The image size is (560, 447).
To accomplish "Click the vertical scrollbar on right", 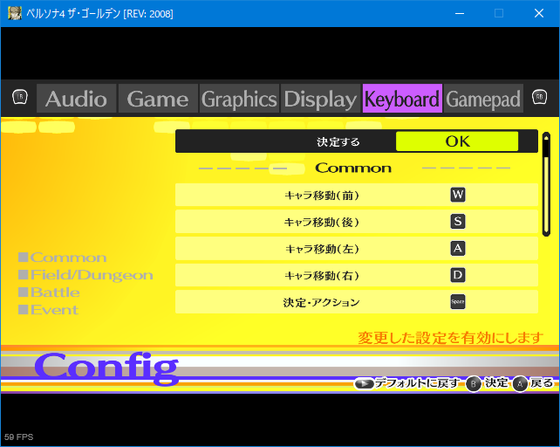I will point(546,184).
